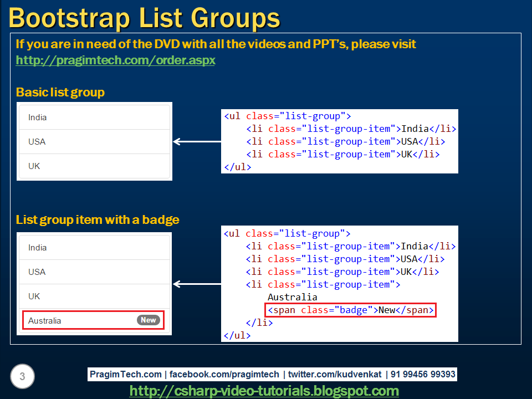
Task: Open the pragimtech.com/order.aspx link
Action: pos(115,60)
